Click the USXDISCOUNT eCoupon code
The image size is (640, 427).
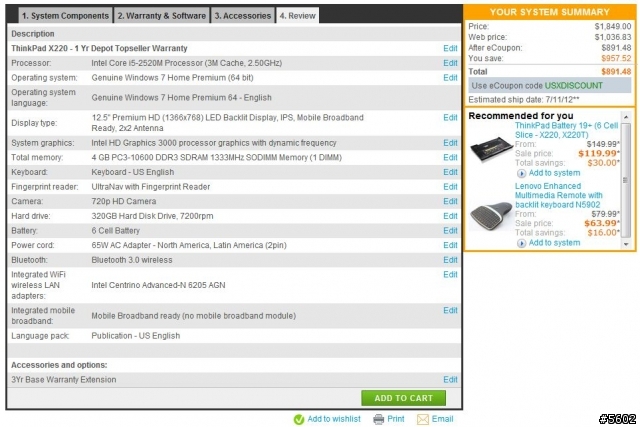point(573,86)
